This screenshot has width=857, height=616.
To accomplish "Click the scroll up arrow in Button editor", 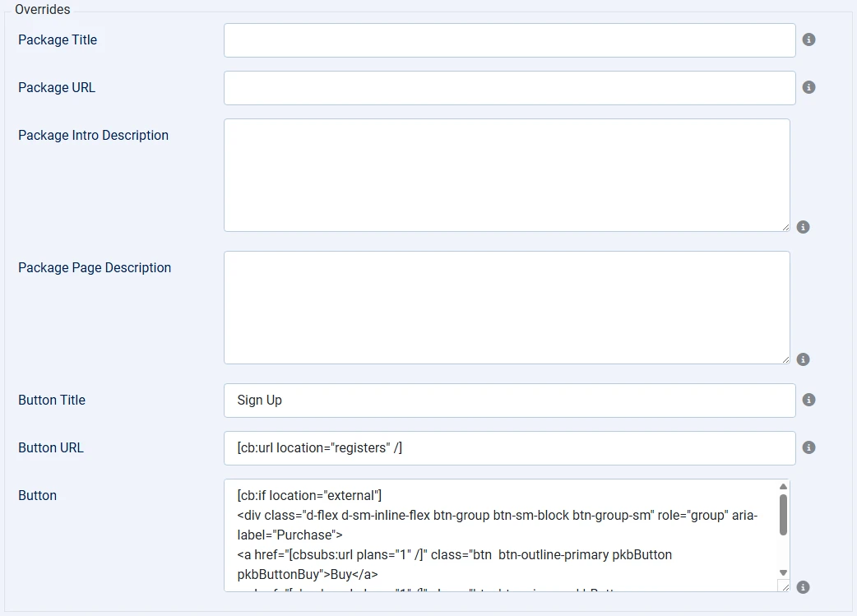I will [x=783, y=485].
